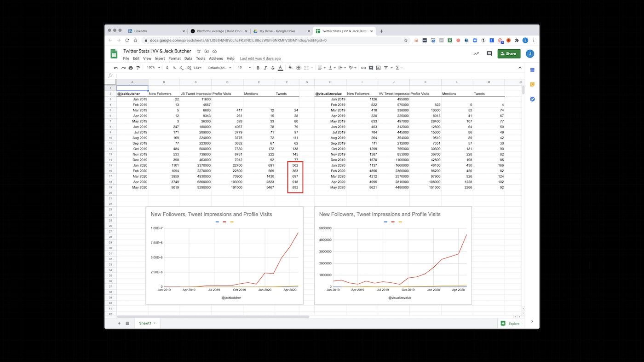The image size is (644, 362).
Task: Open the font size 10 dropdown
Action: [244, 68]
